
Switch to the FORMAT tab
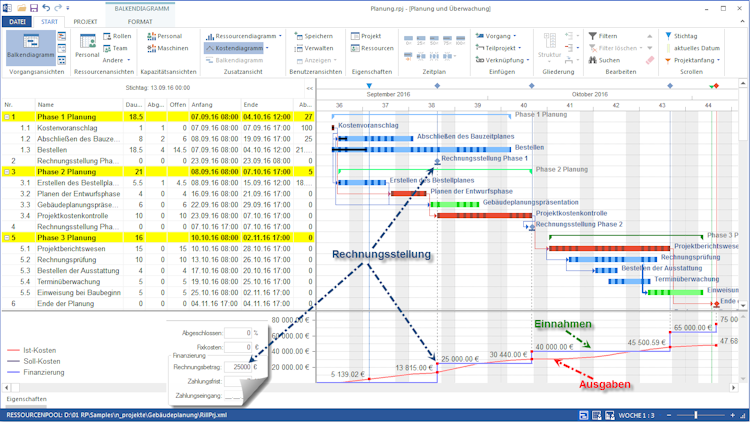[140, 22]
